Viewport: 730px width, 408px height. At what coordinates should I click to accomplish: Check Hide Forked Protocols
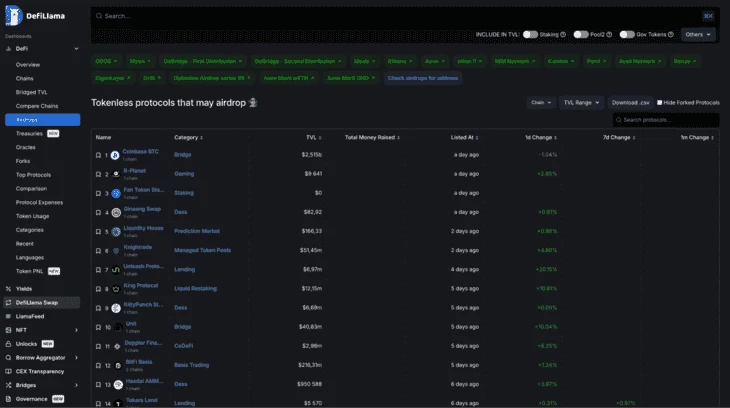coord(659,102)
